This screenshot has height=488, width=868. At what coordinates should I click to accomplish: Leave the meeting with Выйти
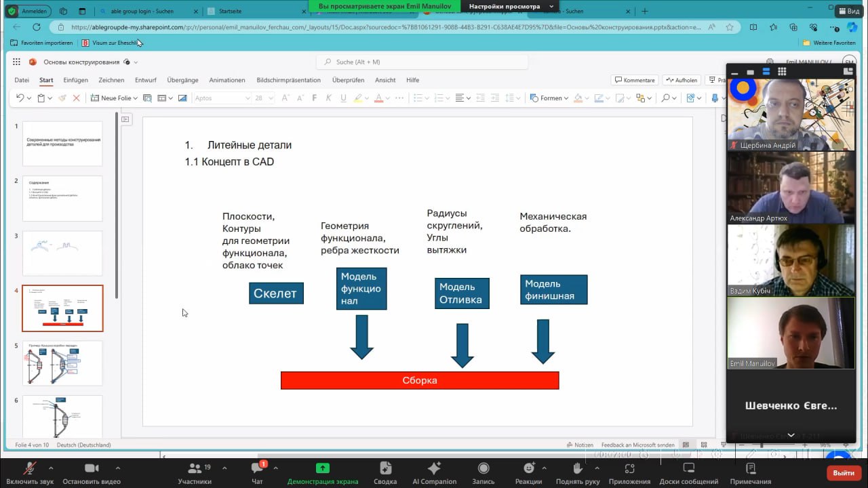point(844,472)
